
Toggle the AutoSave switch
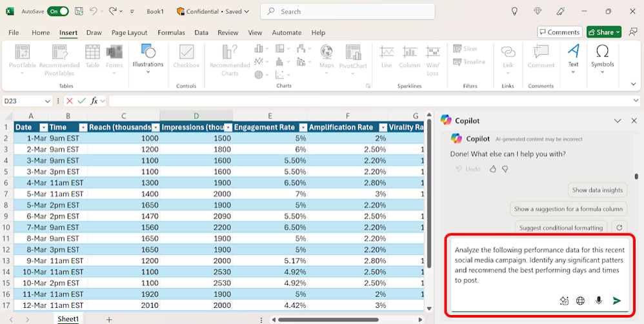pyautogui.click(x=58, y=12)
